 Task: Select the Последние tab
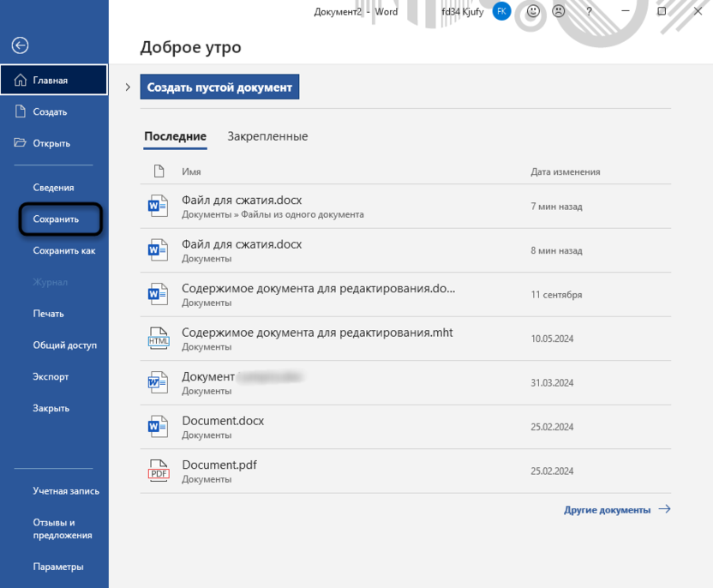click(x=175, y=136)
